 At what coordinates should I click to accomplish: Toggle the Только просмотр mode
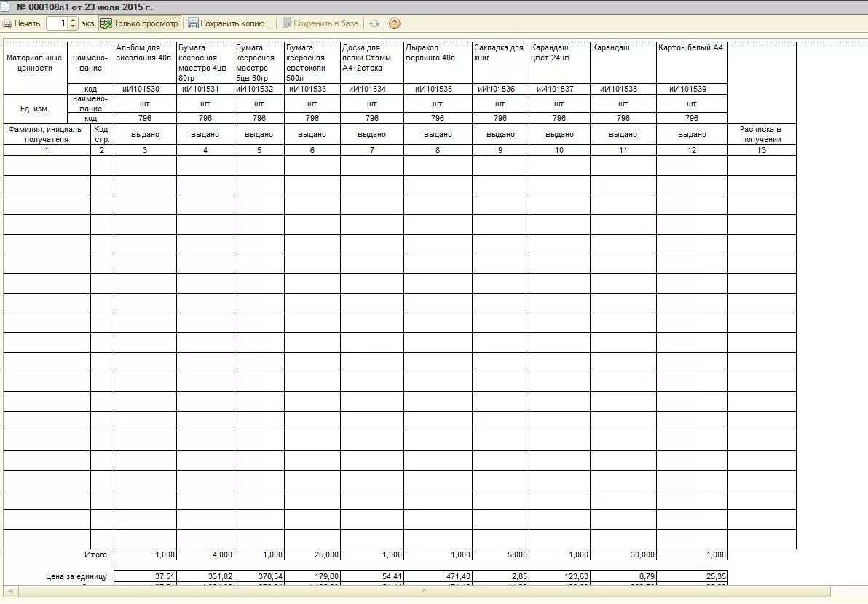(x=140, y=24)
